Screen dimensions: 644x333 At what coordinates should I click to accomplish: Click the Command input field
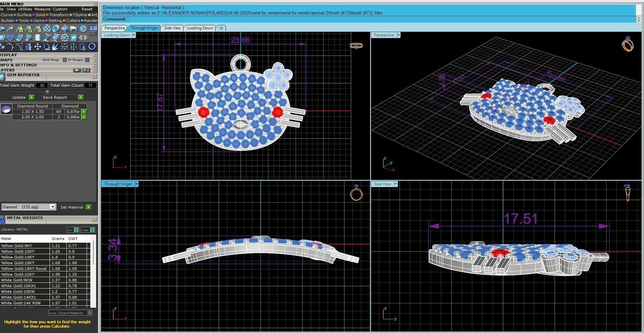[x=381, y=19]
